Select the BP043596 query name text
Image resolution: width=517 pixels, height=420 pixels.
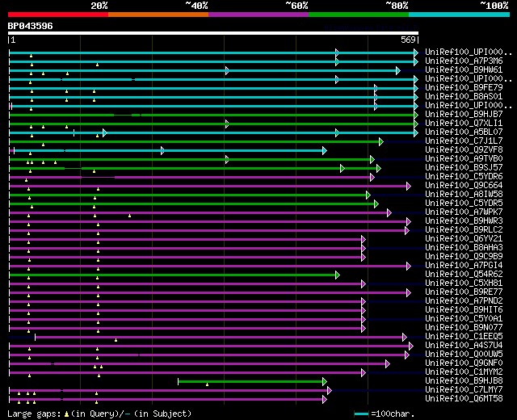tap(31, 26)
